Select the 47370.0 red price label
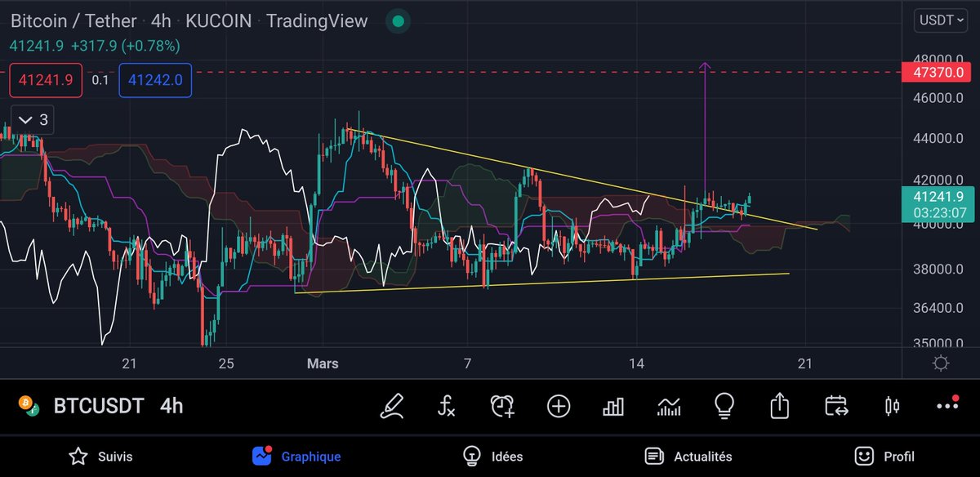 click(x=937, y=73)
